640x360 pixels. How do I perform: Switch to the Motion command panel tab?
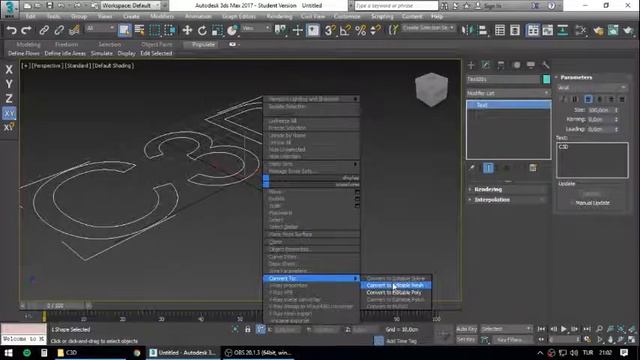(516, 65)
